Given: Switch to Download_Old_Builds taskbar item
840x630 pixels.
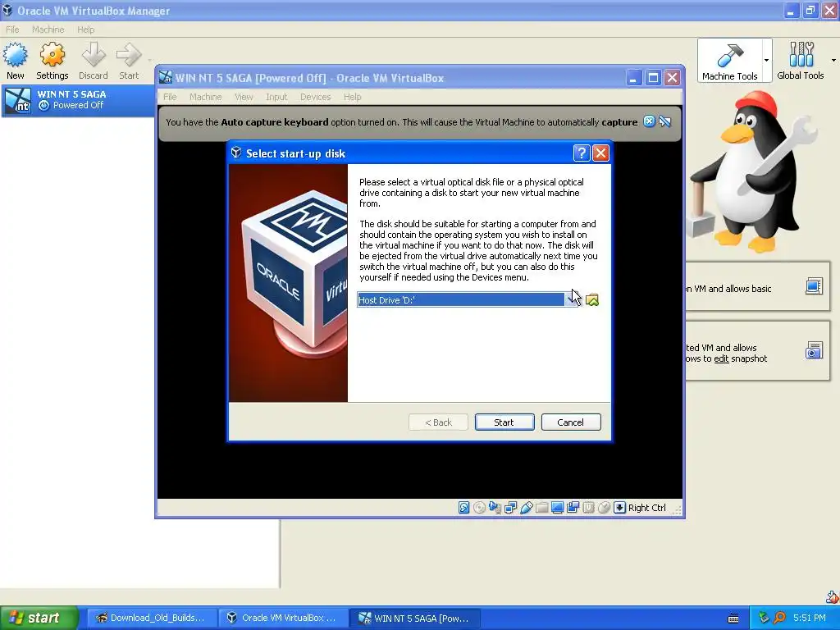Looking at the screenshot, I should [150, 618].
